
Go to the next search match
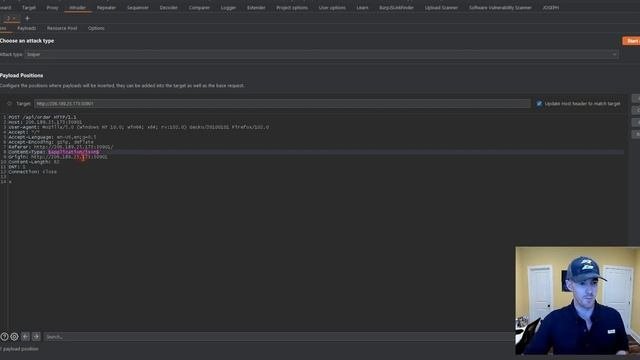(36, 337)
